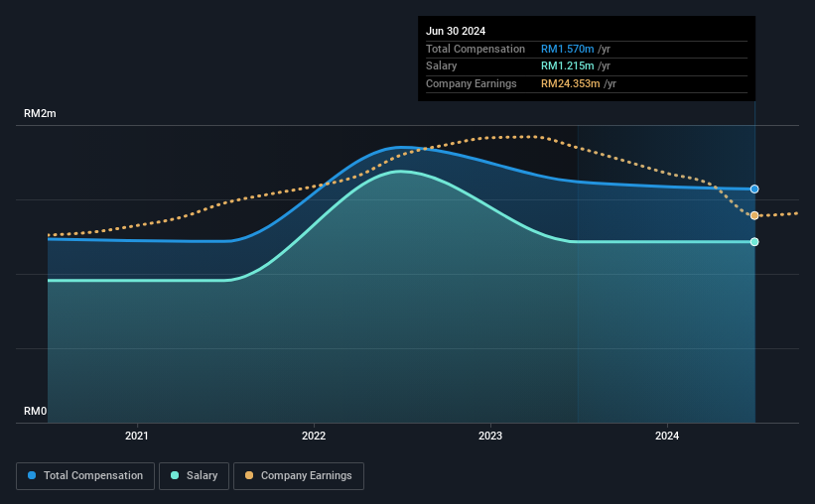The height and width of the screenshot is (504, 815).
Task: Select the 2024 x-axis label
Action: pos(667,436)
